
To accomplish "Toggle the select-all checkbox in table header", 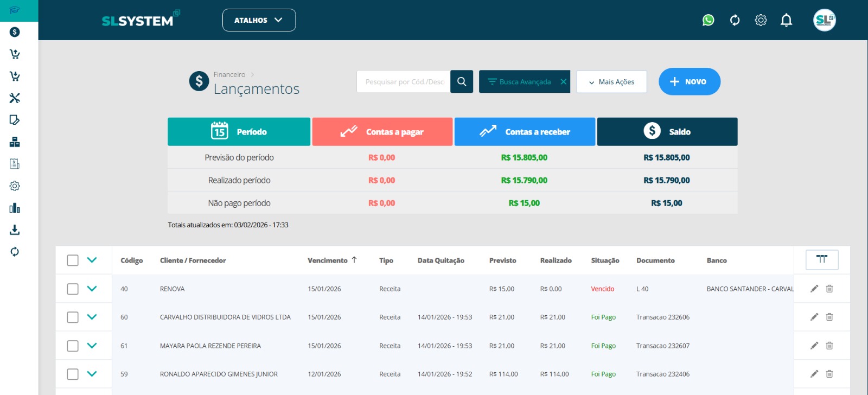I will point(73,260).
